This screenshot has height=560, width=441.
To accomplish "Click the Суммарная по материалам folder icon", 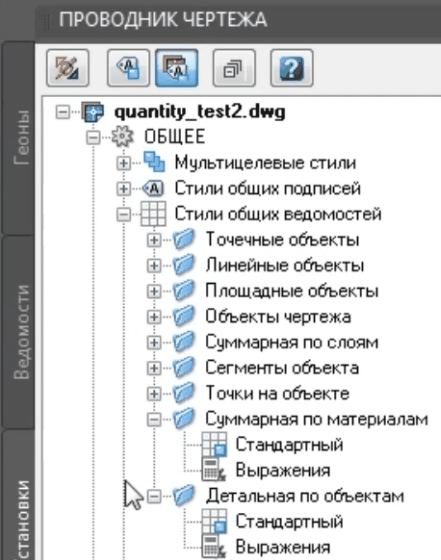I will 184,419.
